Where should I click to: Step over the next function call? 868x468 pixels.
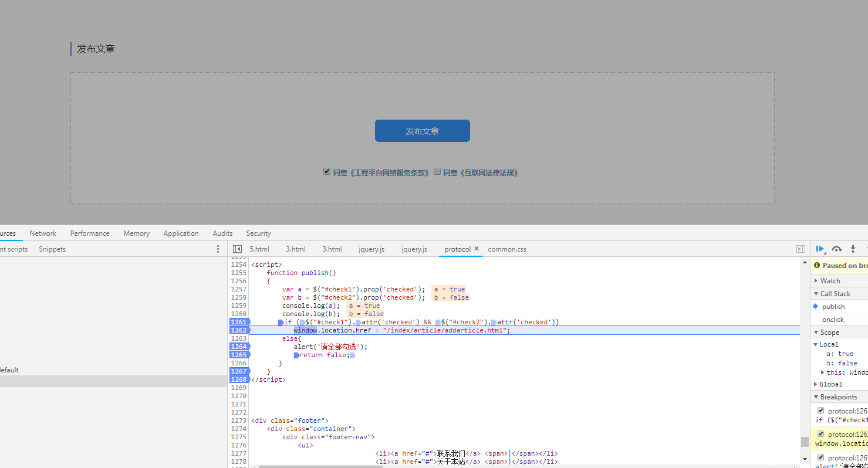pyautogui.click(x=837, y=249)
